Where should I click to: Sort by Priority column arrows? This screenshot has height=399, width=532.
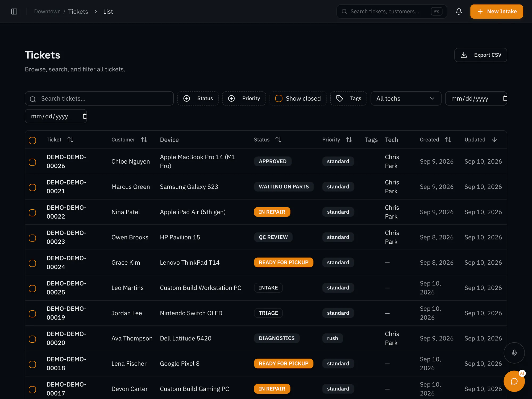pyautogui.click(x=349, y=140)
